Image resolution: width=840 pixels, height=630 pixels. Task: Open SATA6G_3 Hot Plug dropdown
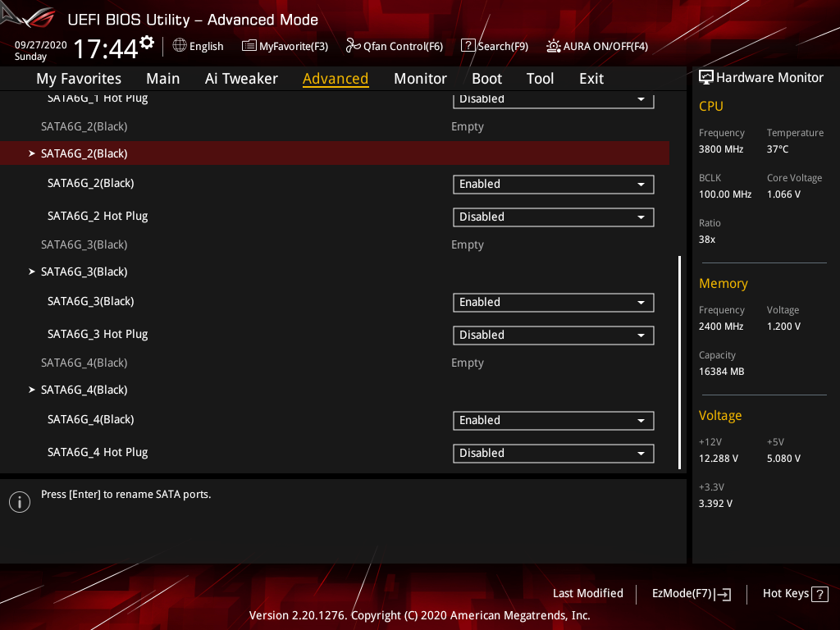click(x=554, y=336)
